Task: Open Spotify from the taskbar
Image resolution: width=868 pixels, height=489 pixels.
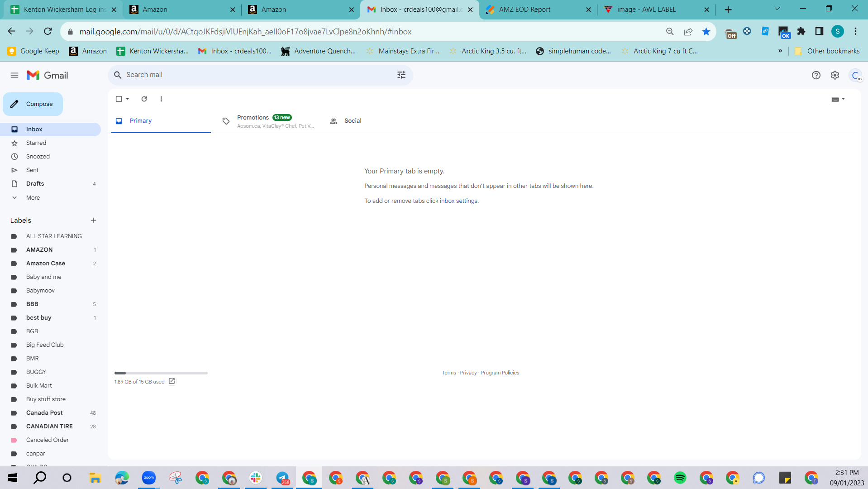Action: pos(680,478)
